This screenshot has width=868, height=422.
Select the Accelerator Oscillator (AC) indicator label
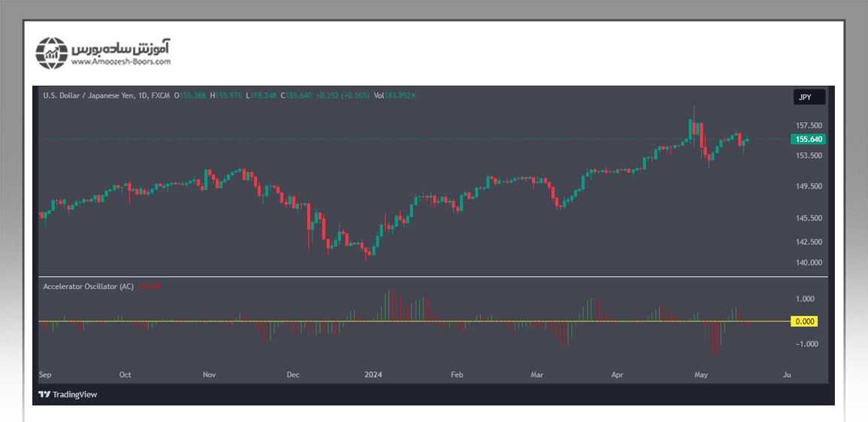point(88,287)
